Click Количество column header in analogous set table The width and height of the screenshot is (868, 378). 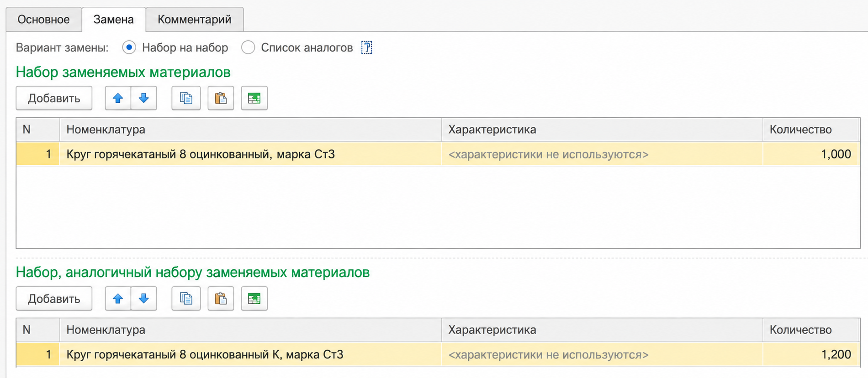[x=810, y=330]
